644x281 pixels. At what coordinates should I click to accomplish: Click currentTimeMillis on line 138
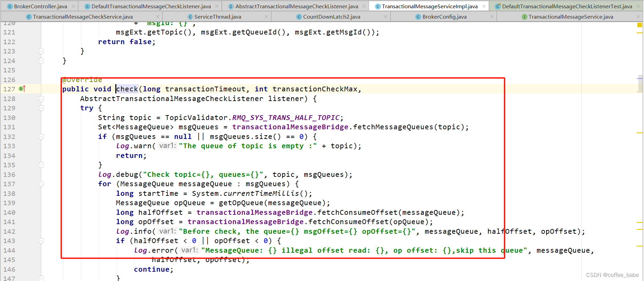click(261, 193)
